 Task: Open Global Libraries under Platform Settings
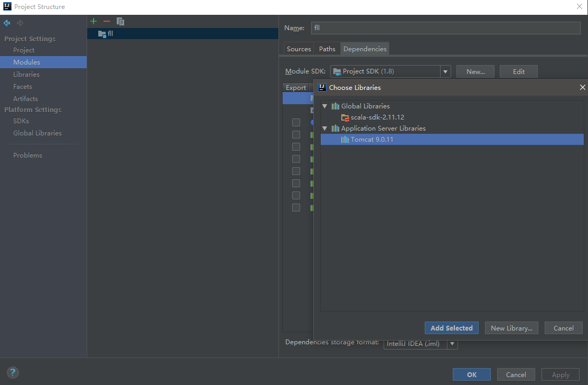[38, 133]
